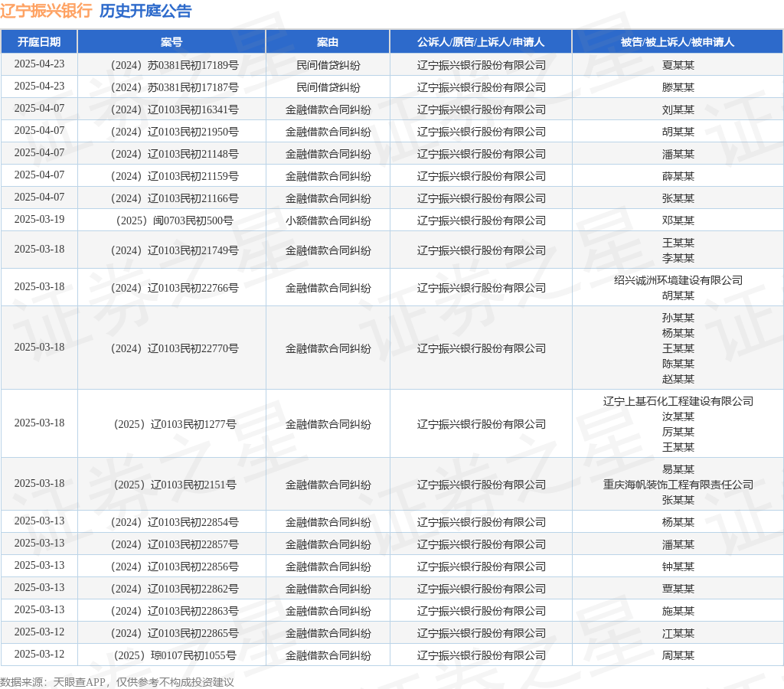Image resolution: width=784 pixels, height=689 pixels.
Task: Click defendant 薛某某
Action: pyautogui.click(x=678, y=177)
